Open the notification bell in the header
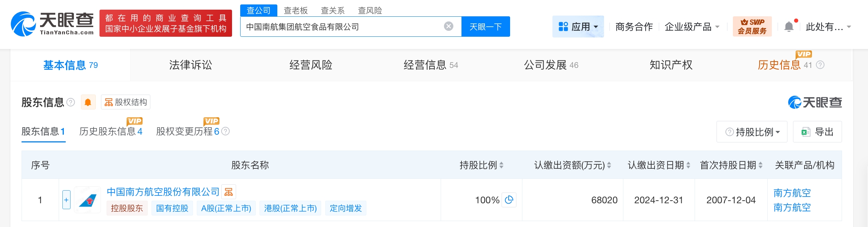The width and height of the screenshot is (868, 227). pos(789,27)
